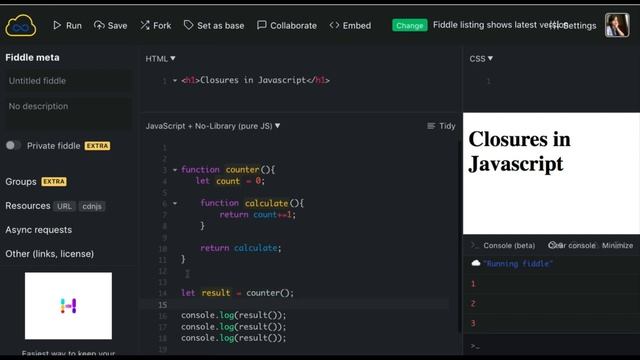Open the CSS panel dropdown
This screenshot has height=360, width=640.
[481, 59]
